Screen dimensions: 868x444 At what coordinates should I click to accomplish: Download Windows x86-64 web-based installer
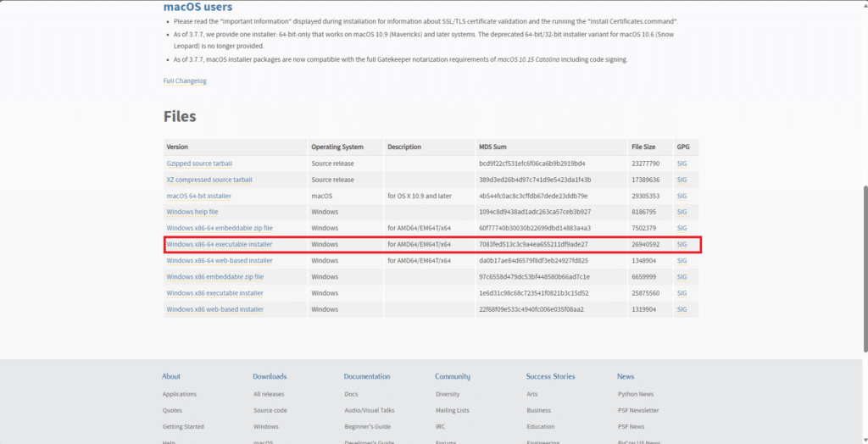coord(220,261)
